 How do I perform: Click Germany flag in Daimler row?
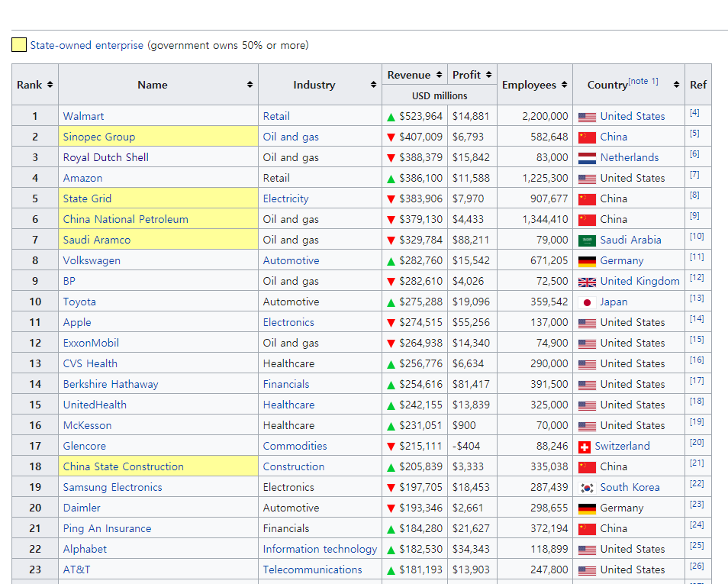click(x=587, y=508)
